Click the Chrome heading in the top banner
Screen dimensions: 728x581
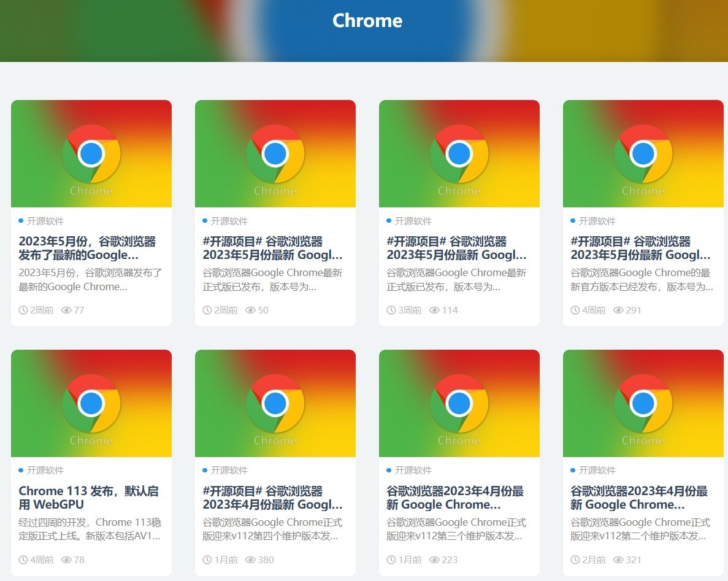pyautogui.click(x=367, y=20)
